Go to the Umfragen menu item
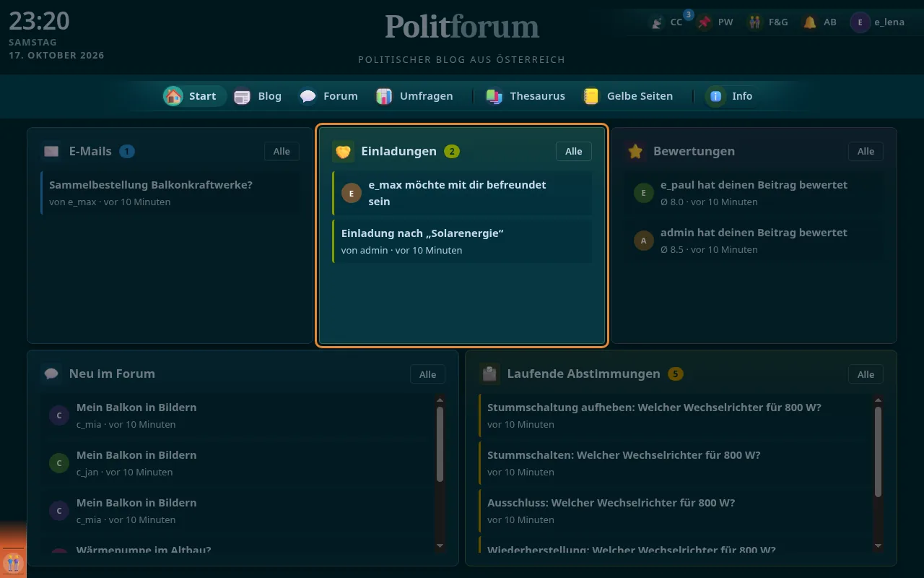The image size is (924, 578). click(x=415, y=96)
